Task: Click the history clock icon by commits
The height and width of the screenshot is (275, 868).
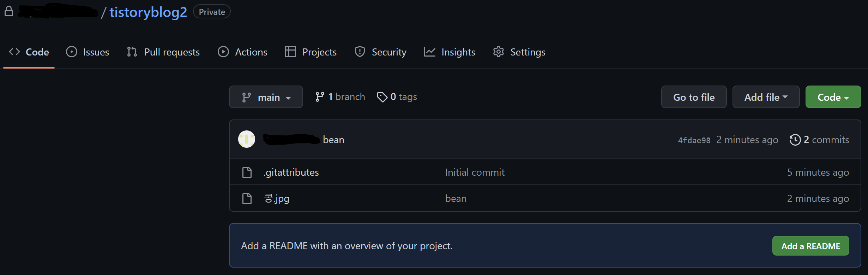Action: [795, 140]
